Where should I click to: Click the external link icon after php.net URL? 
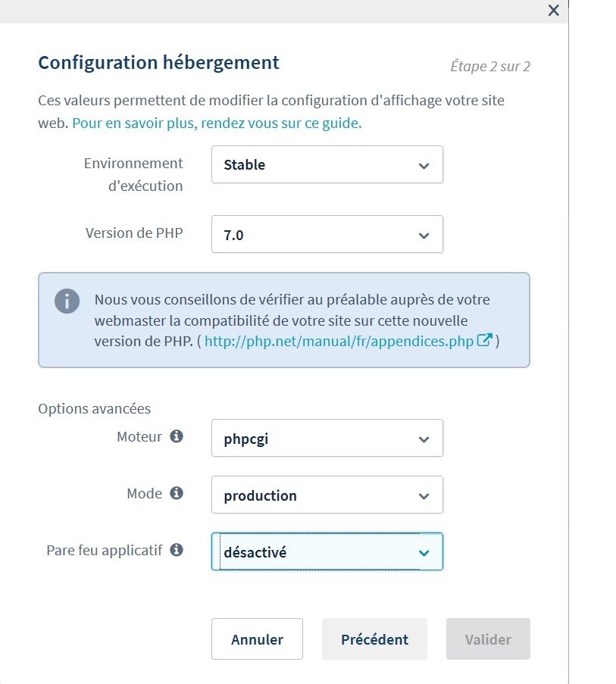[x=485, y=340]
